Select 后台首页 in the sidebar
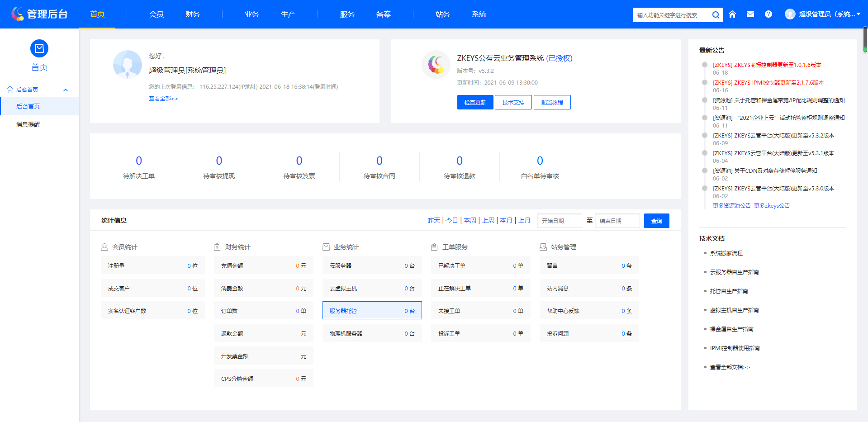The image size is (868, 422). click(x=39, y=106)
